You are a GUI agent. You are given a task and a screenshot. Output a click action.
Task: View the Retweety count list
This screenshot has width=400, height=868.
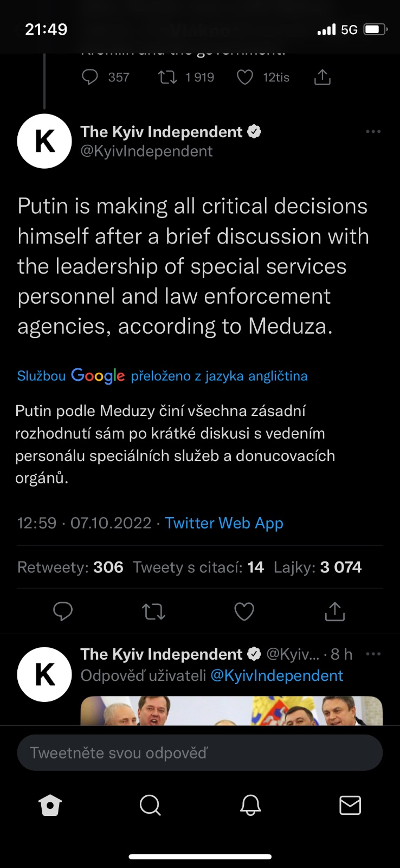(x=70, y=567)
